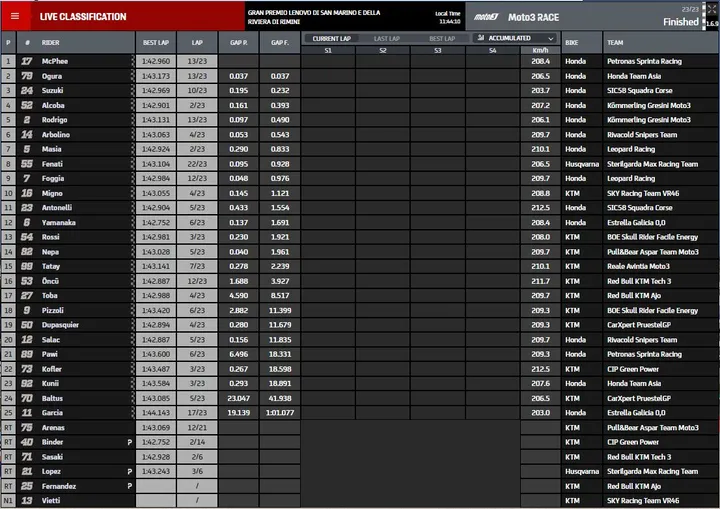
Task: Click Salac's lap cell 5/23
Action: (x=197, y=340)
